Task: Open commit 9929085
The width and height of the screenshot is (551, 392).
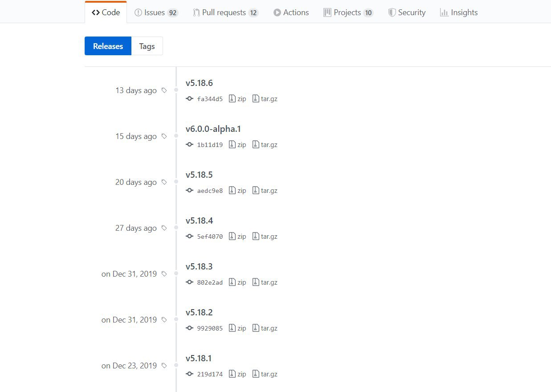Action: [x=210, y=328]
